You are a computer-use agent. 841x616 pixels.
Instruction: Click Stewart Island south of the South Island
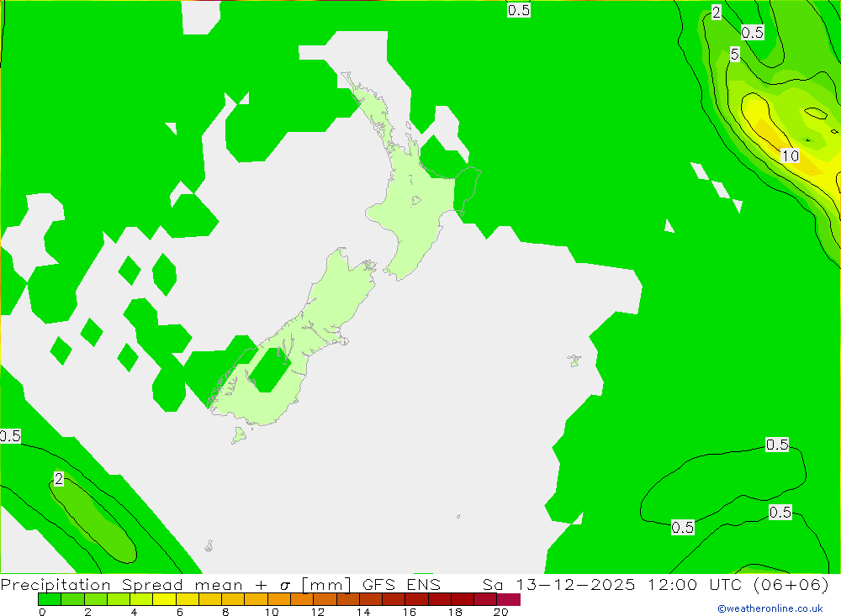[239, 435]
